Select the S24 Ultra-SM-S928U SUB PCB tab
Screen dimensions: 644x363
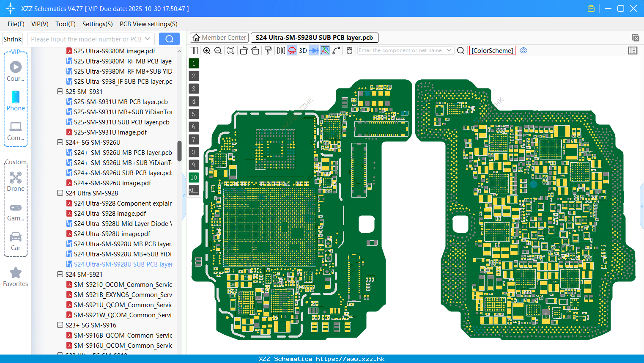pyautogui.click(x=314, y=38)
